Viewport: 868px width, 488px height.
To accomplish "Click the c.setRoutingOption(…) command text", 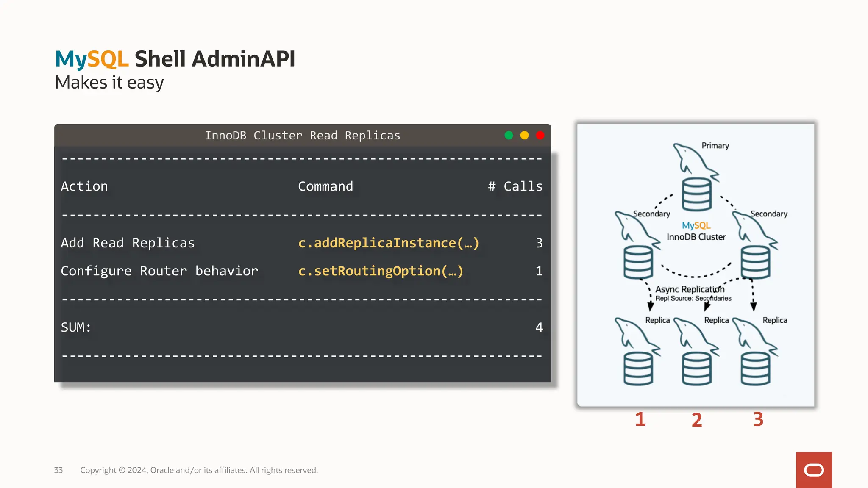I will tap(381, 271).
